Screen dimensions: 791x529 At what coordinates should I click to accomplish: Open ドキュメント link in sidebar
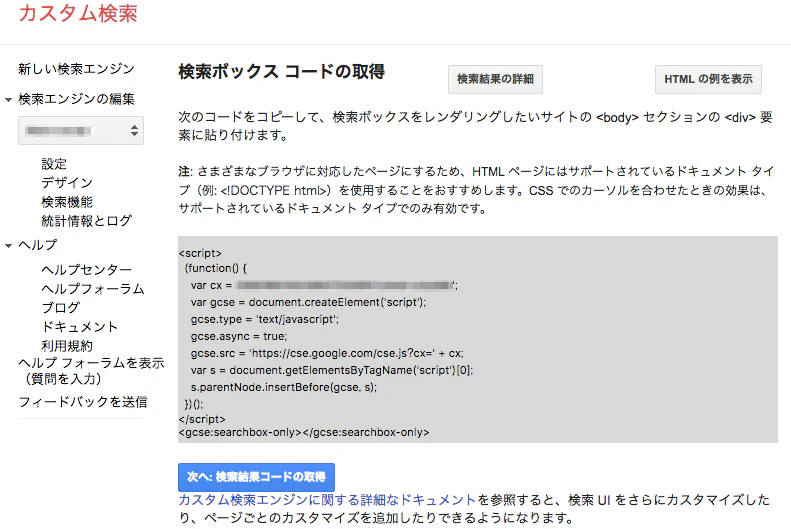80,327
